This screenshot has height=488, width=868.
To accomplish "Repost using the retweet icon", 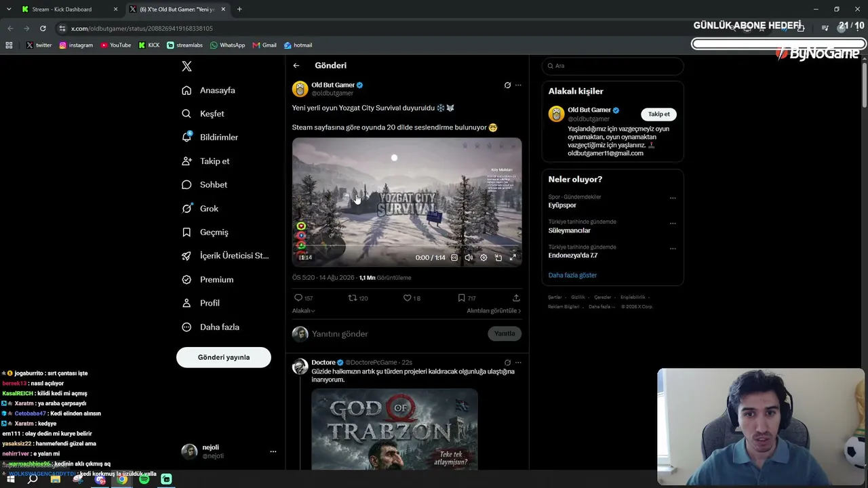I will [x=352, y=298].
